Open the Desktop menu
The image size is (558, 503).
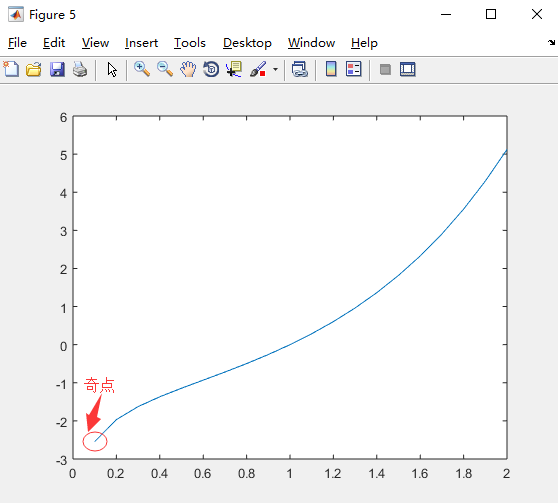[x=247, y=43]
